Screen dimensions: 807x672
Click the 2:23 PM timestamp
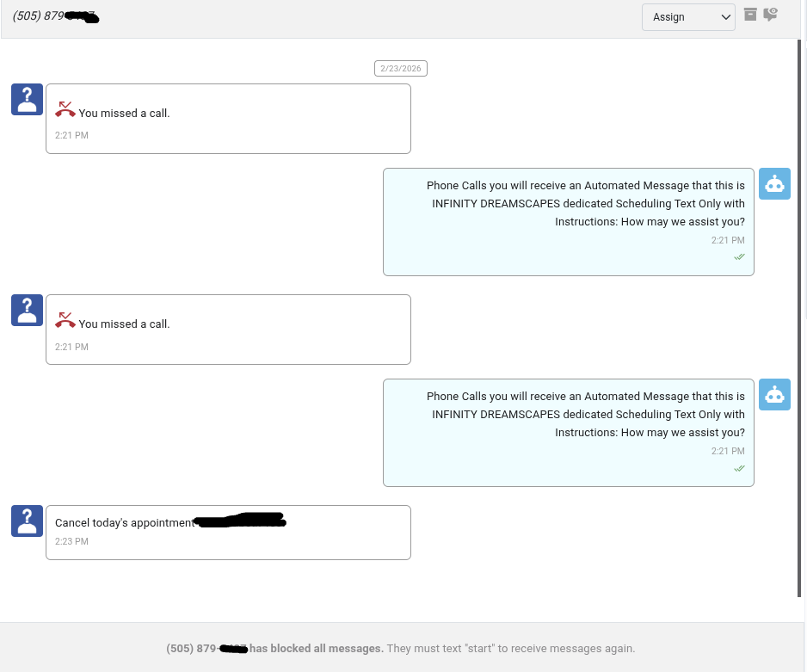pos(71,541)
